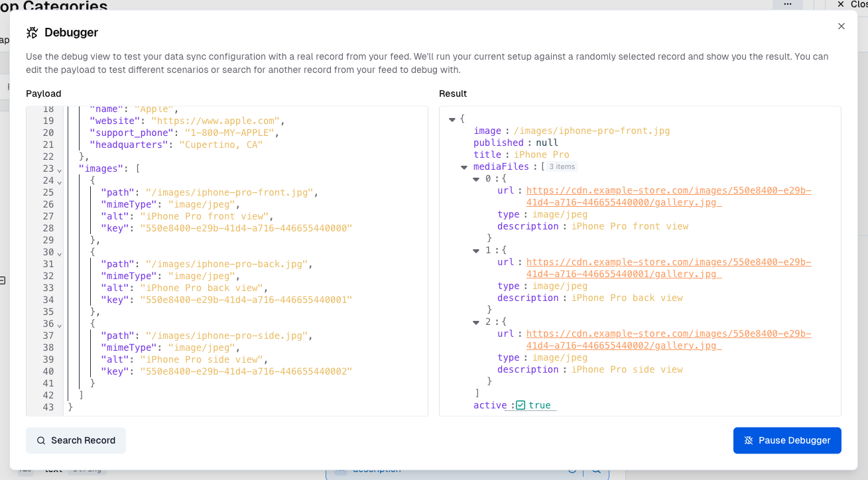Collapse the images array on line 23

[59, 170]
